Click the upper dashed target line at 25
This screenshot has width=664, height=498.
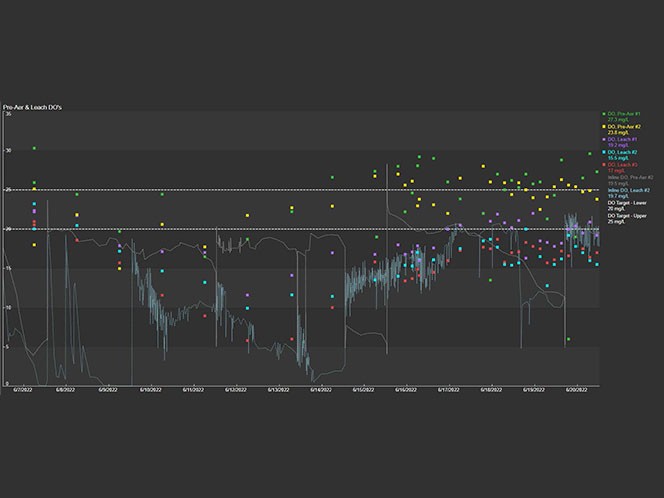(x=300, y=190)
